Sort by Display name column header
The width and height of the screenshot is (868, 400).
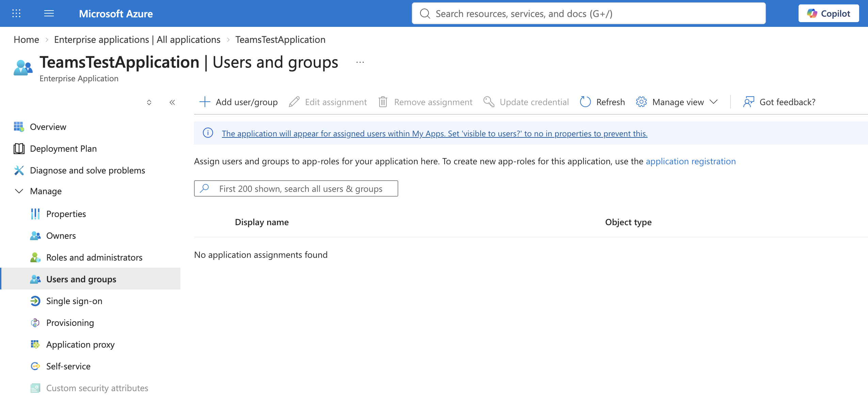(262, 222)
